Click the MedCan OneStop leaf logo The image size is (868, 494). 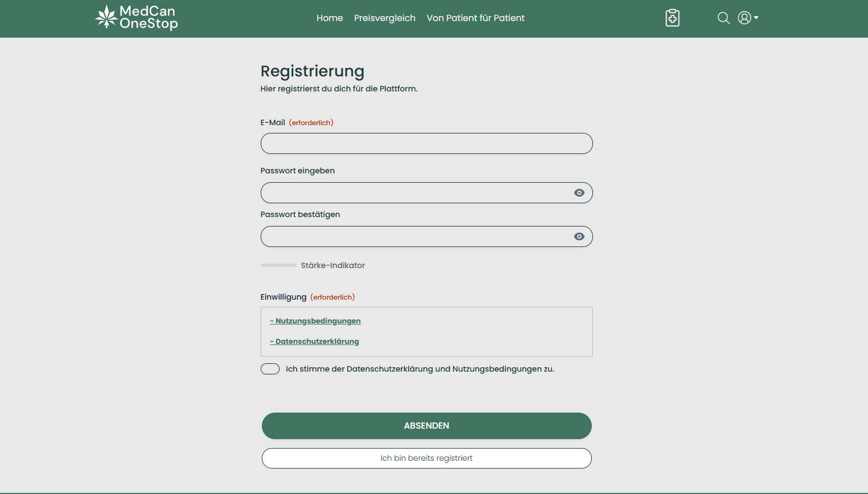pyautogui.click(x=106, y=17)
